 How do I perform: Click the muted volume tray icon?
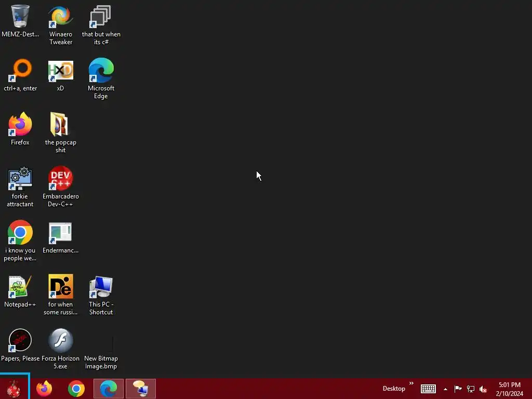[483, 389]
